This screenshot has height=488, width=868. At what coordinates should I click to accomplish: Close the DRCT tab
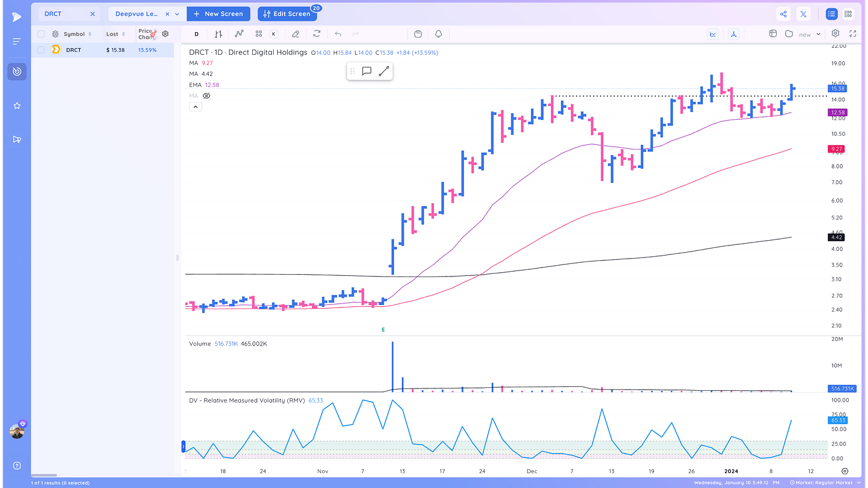click(92, 14)
